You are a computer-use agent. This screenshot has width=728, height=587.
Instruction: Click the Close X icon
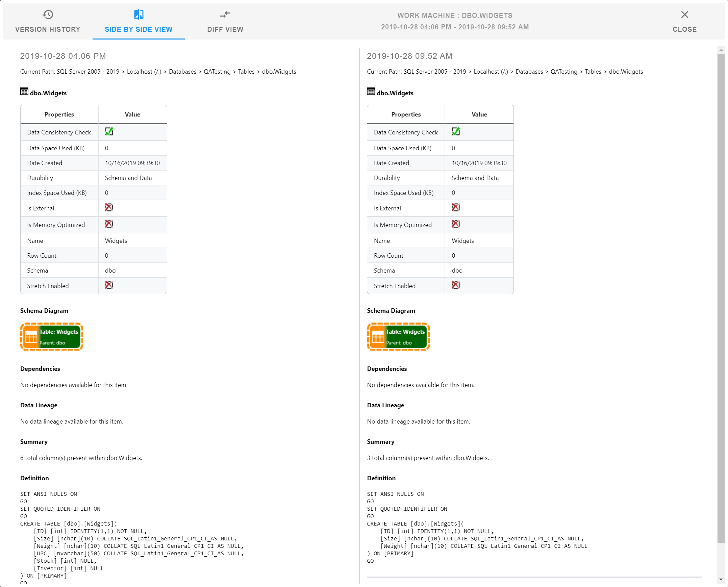pos(684,15)
